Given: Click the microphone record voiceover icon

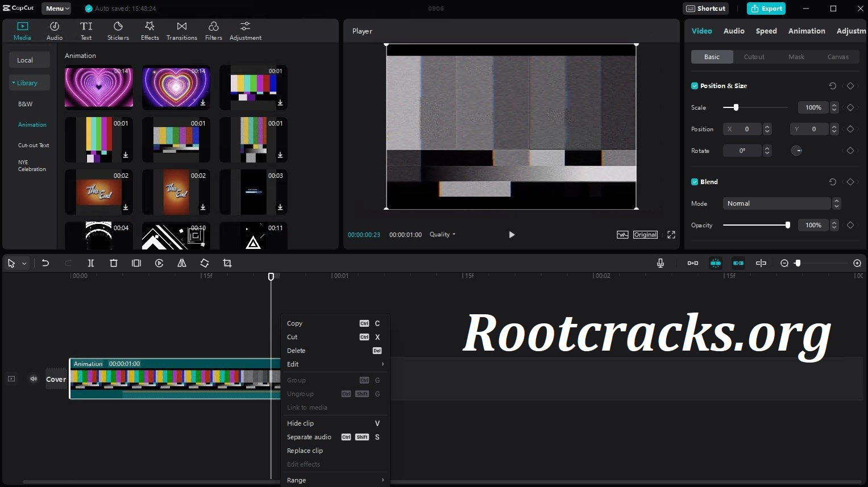Looking at the screenshot, I should click(x=661, y=263).
